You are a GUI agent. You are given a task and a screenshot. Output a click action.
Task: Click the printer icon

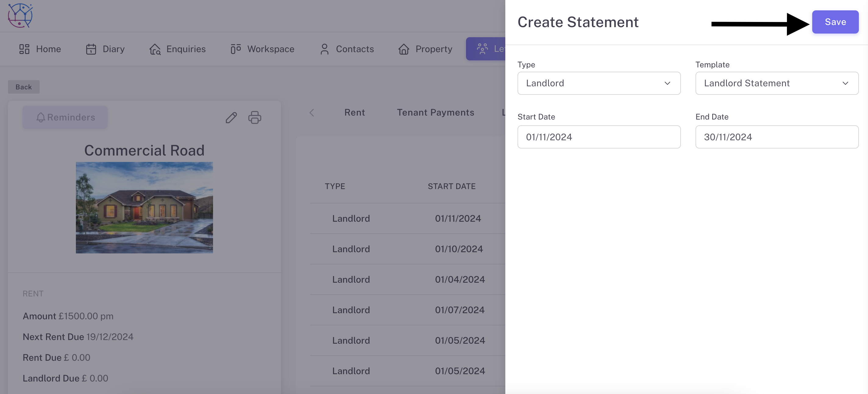[254, 118]
